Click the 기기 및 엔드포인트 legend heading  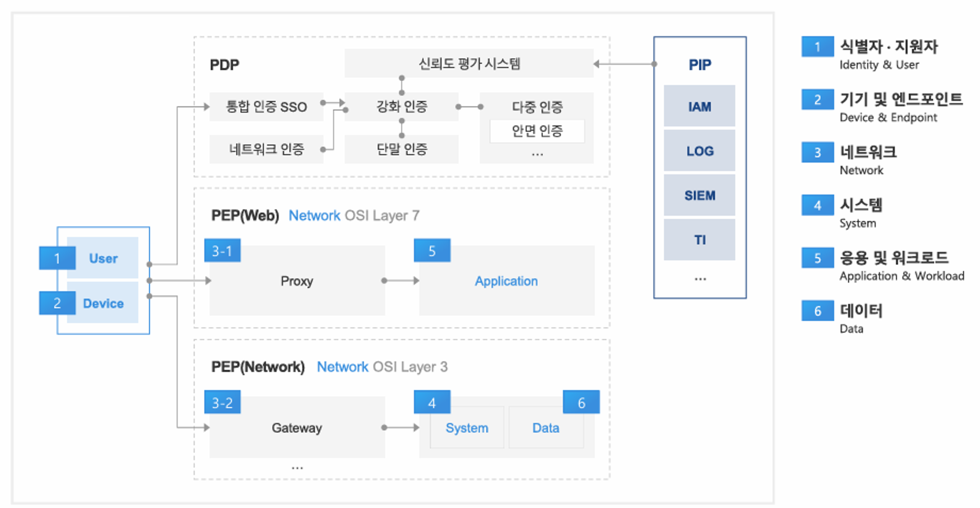(x=901, y=99)
